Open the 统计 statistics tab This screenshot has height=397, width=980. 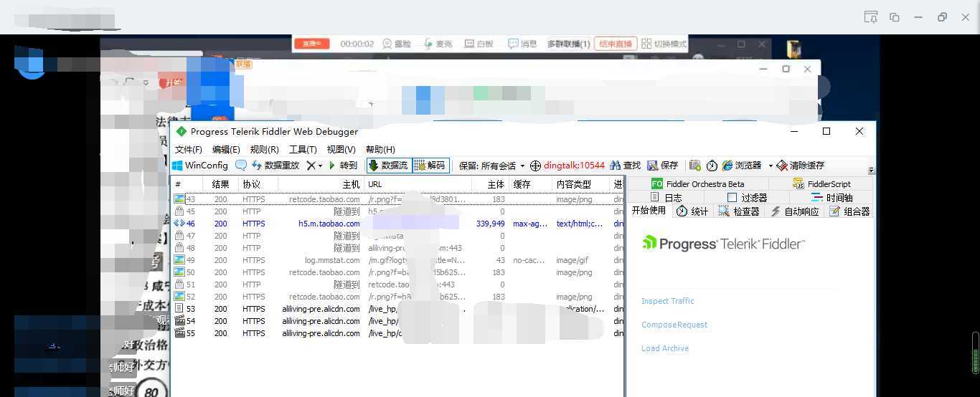[692, 211]
